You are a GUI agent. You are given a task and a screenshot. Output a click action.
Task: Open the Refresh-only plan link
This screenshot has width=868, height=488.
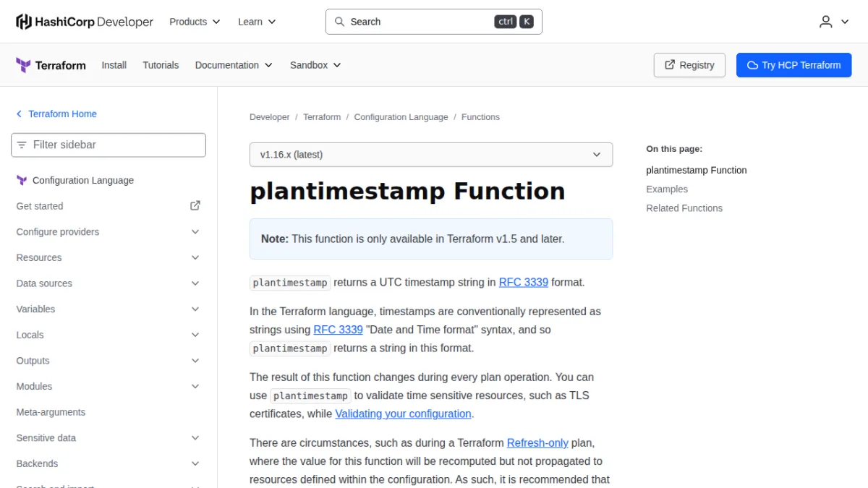point(537,442)
